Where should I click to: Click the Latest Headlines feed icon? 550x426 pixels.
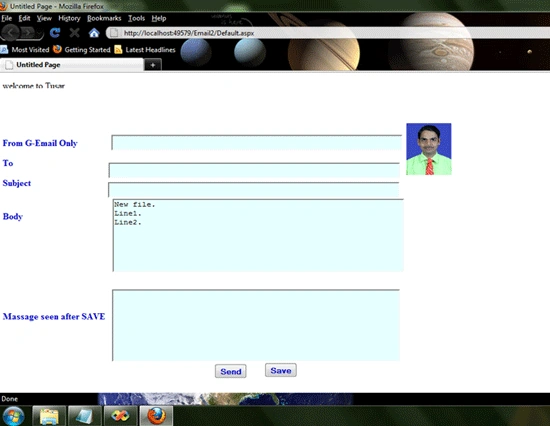(118, 49)
